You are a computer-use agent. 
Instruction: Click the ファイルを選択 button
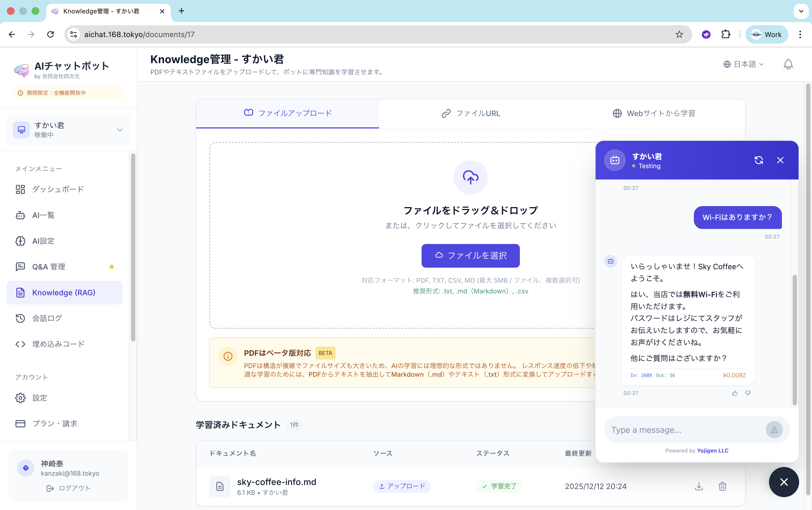(470, 256)
